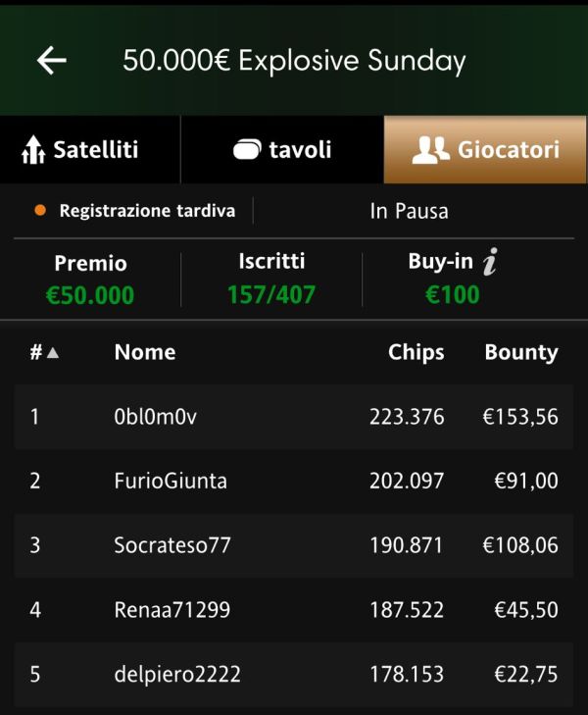This screenshot has height=715, width=588.
Task: Select delpiero2222 row
Action: 294,674
